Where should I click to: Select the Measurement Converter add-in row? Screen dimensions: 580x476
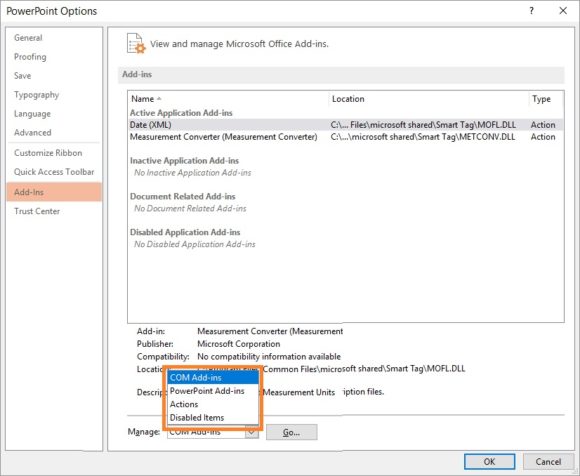345,137
